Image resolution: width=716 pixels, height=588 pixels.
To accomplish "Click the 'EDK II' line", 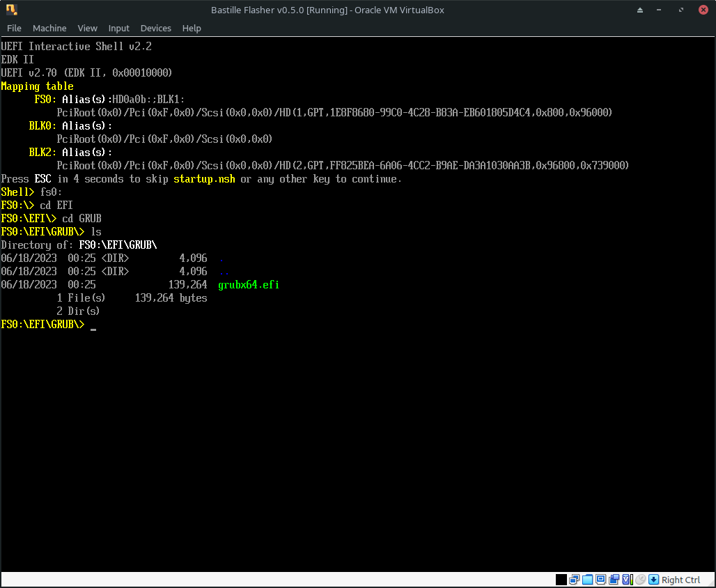I will click(x=17, y=60).
